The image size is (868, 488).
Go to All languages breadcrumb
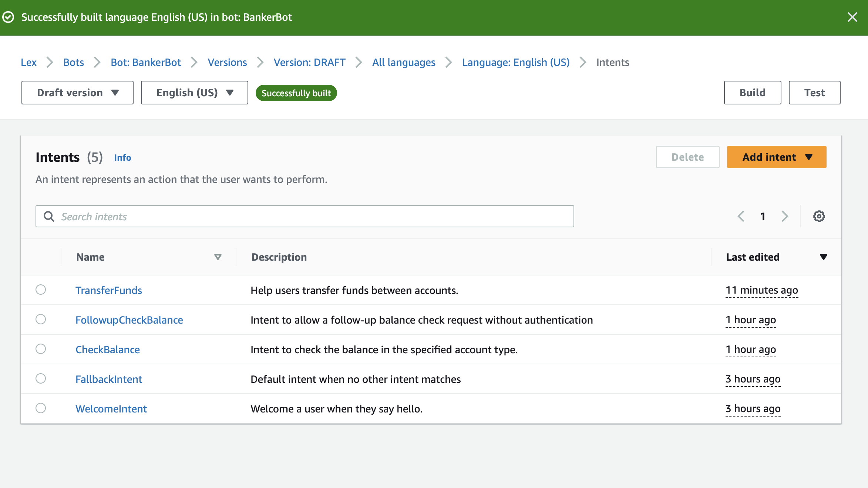click(x=404, y=62)
